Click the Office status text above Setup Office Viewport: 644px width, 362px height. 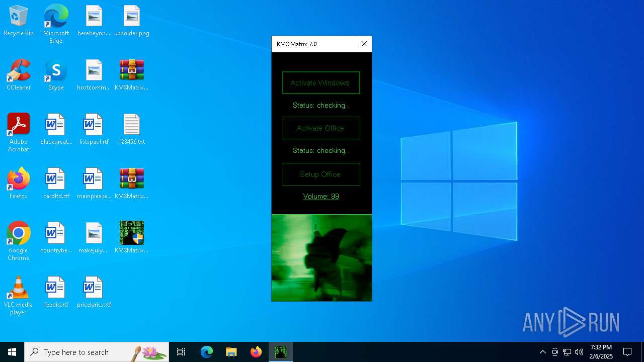click(321, 151)
